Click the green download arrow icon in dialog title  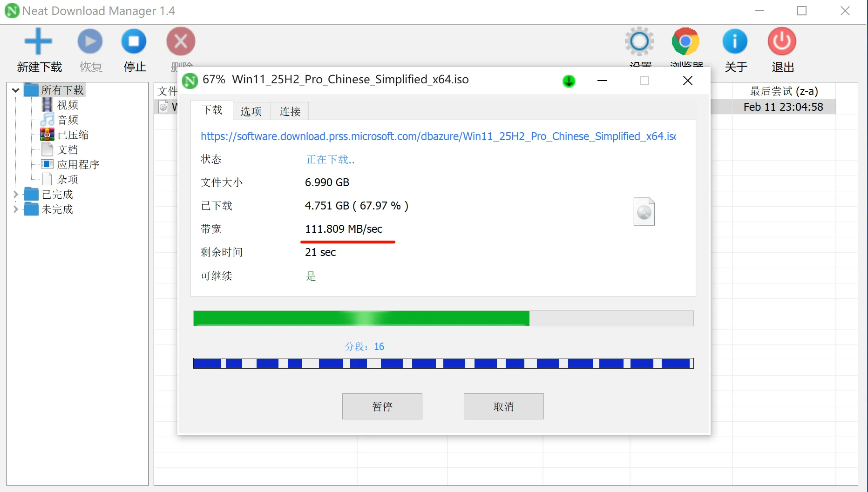[569, 81]
